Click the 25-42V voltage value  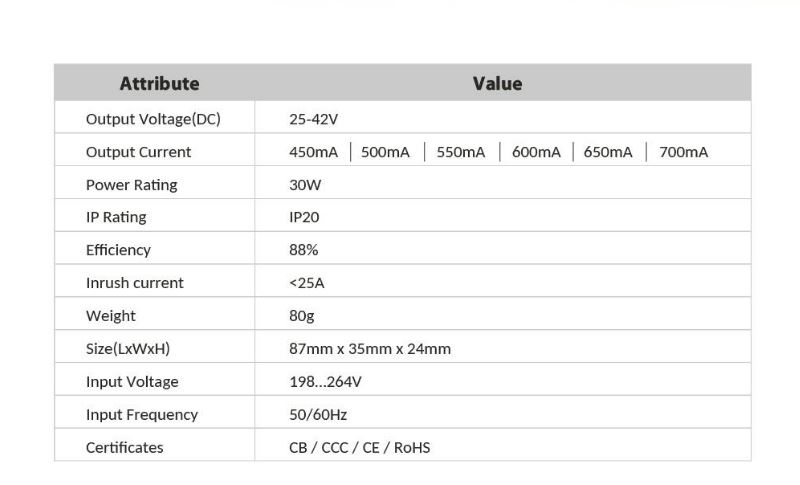pyautogui.click(x=313, y=119)
